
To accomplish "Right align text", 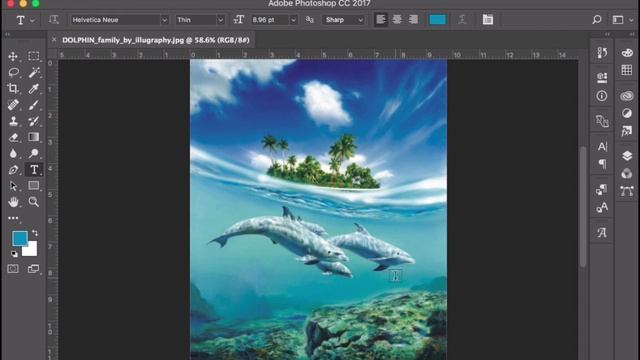I will [x=413, y=20].
